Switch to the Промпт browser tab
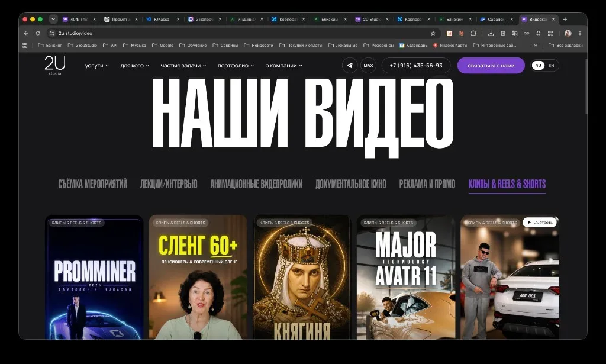 (x=120, y=19)
